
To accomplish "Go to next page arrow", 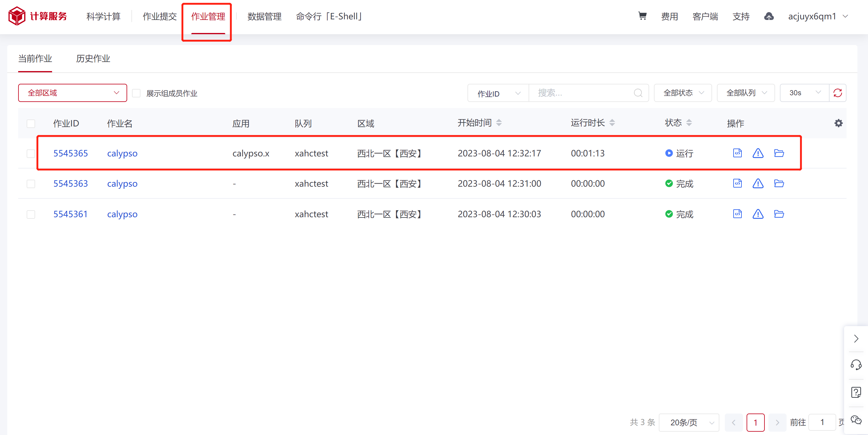I will click(x=777, y=422).
